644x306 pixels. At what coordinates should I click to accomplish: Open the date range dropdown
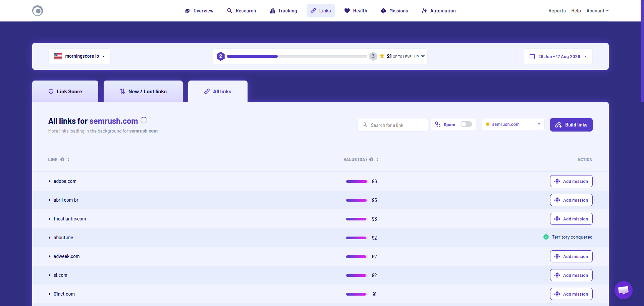click(x=558, y=56)
